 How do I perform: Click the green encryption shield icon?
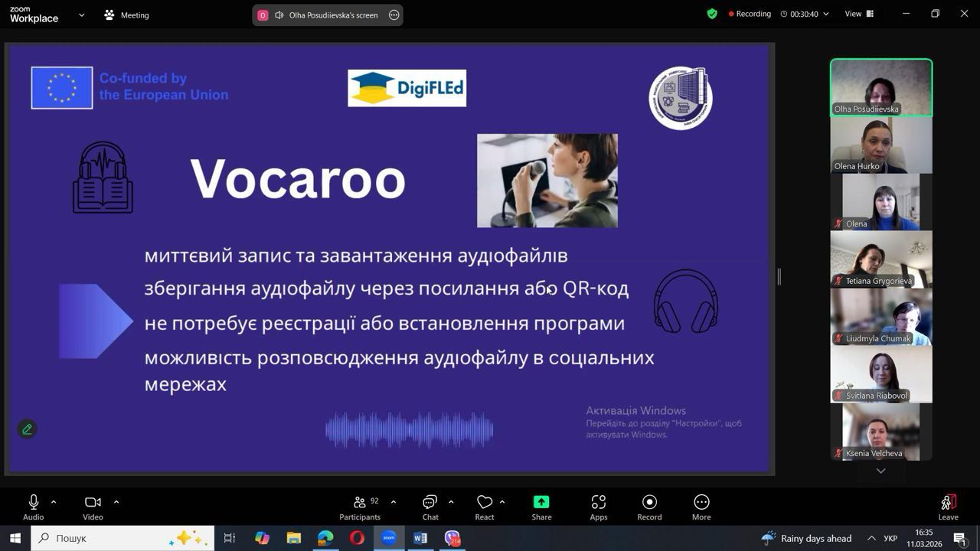coord(712,14)
